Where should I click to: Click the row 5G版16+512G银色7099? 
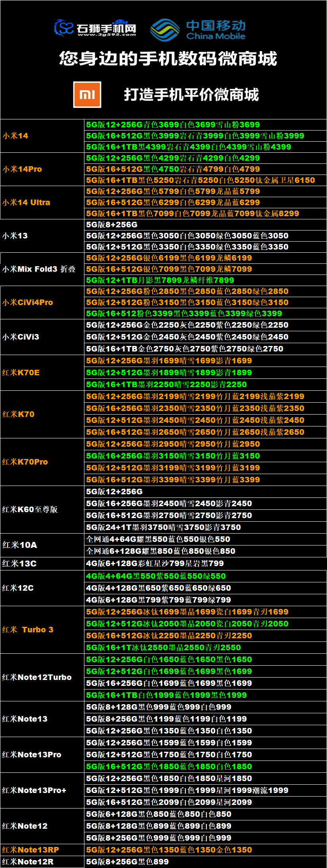[206, 269]
